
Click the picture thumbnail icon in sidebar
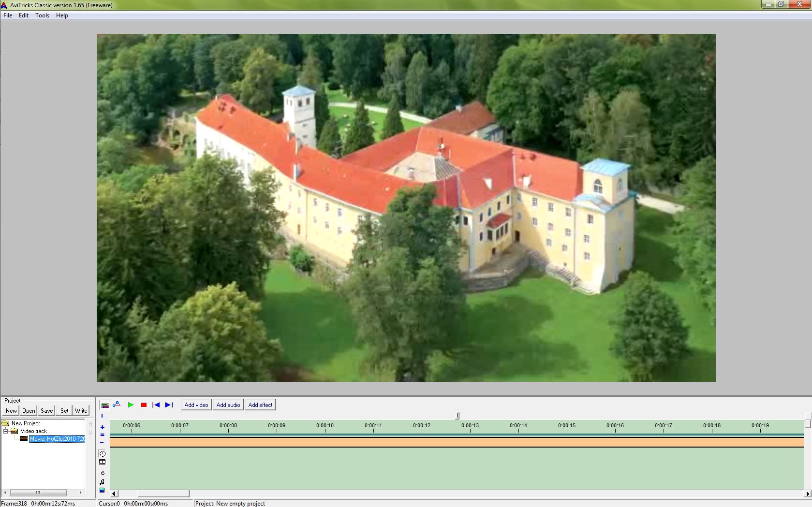102,490
